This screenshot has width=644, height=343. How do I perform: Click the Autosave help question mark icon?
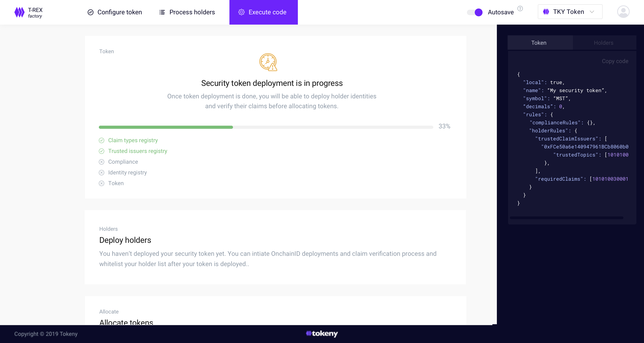[520, 9]
